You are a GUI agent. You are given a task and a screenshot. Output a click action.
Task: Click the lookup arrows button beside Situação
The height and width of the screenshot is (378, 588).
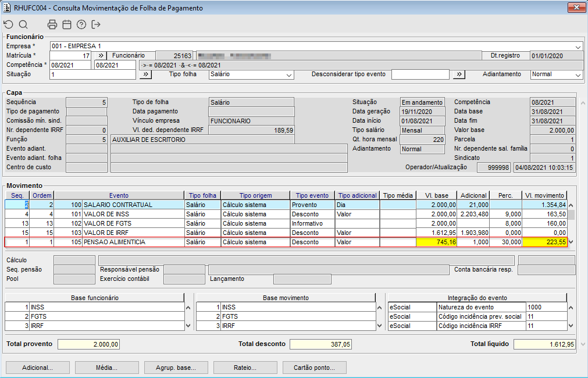point(145,74)
